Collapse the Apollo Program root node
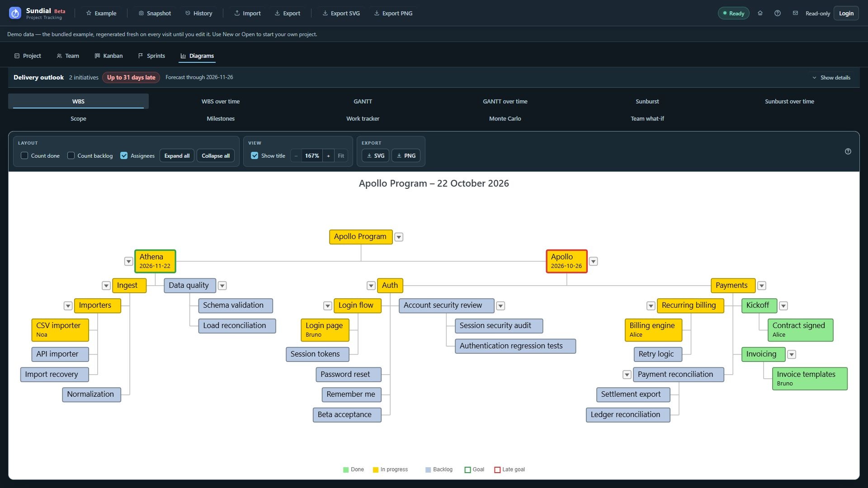The height and width of the screenshot is (488, 868). click(399, 237)
